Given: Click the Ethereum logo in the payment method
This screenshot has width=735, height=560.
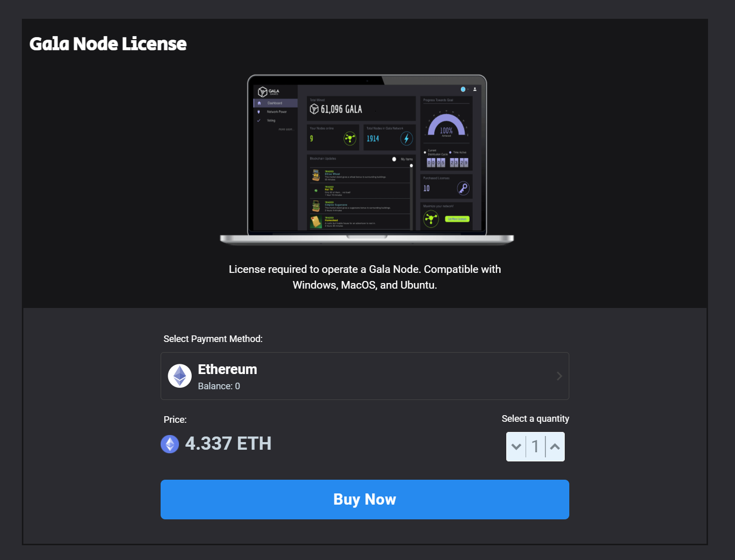Looking at the screenshot, I should click(180, 376).
